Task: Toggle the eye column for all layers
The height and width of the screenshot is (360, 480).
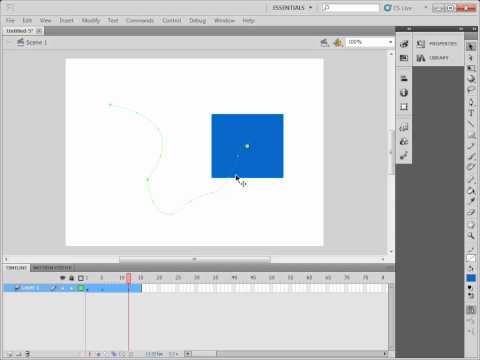Action: [x=63, y=278]
